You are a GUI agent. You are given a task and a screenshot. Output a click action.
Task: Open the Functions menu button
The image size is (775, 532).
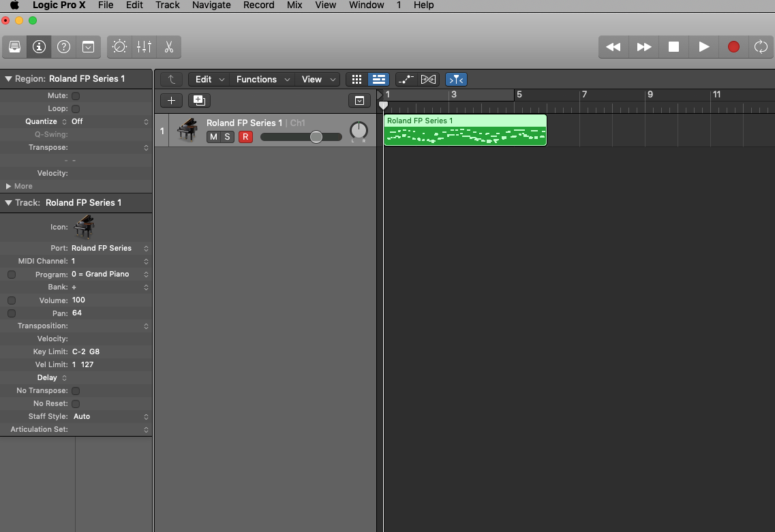tap(262, 80)
